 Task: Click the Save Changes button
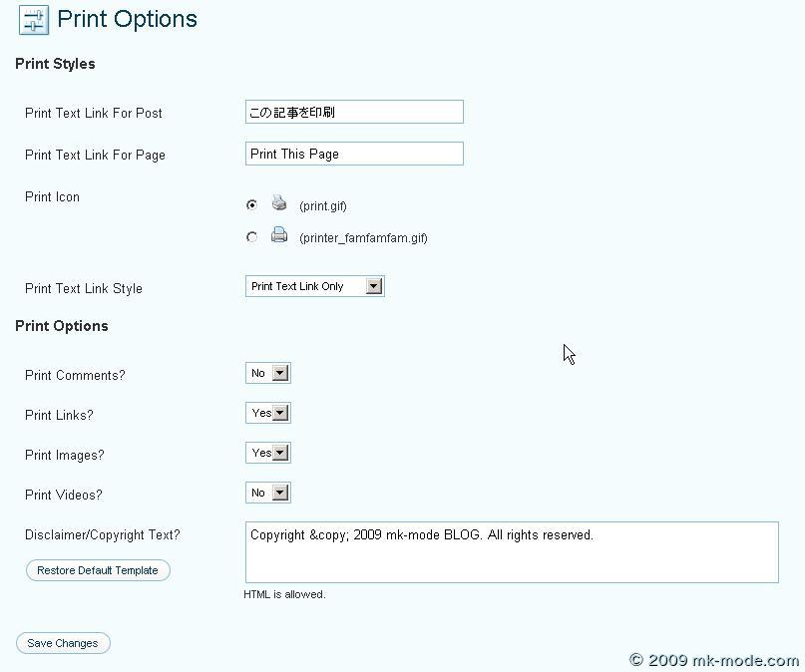(x=63, y=643)
